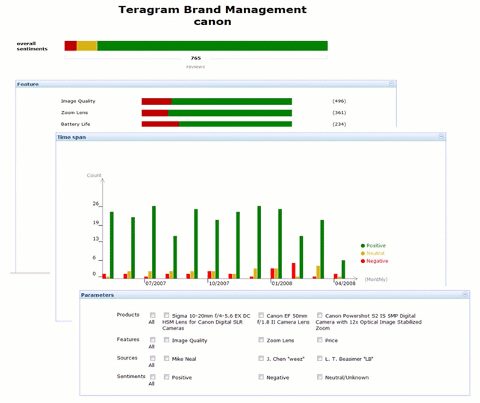Check the Image Quality feature checkbox
This screenshot has height=403, width=480.
166,340
